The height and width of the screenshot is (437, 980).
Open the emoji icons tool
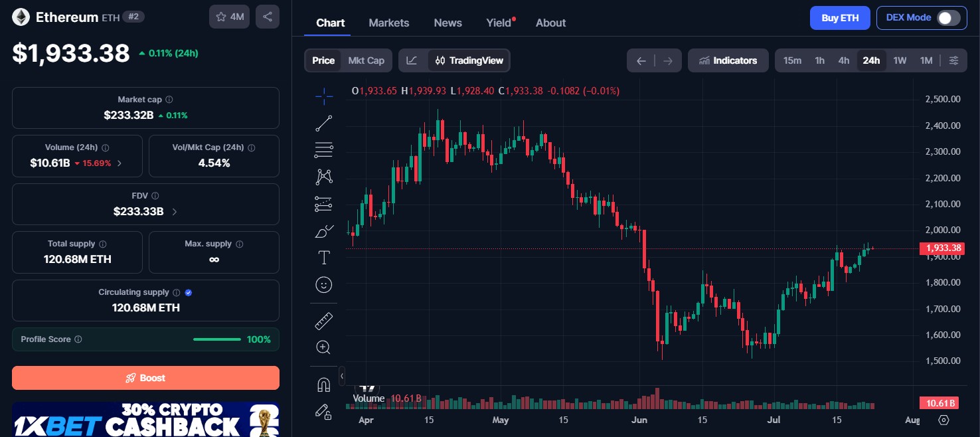(x=324, y=285)
